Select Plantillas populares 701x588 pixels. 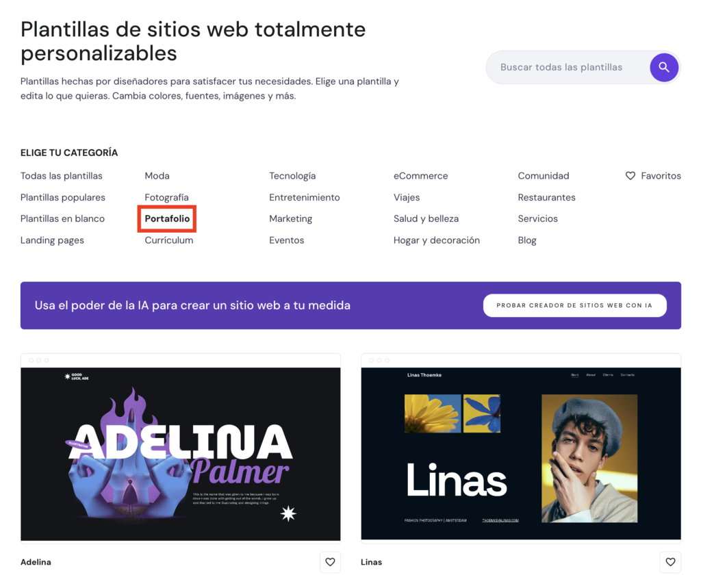click(x=62, y=197)
